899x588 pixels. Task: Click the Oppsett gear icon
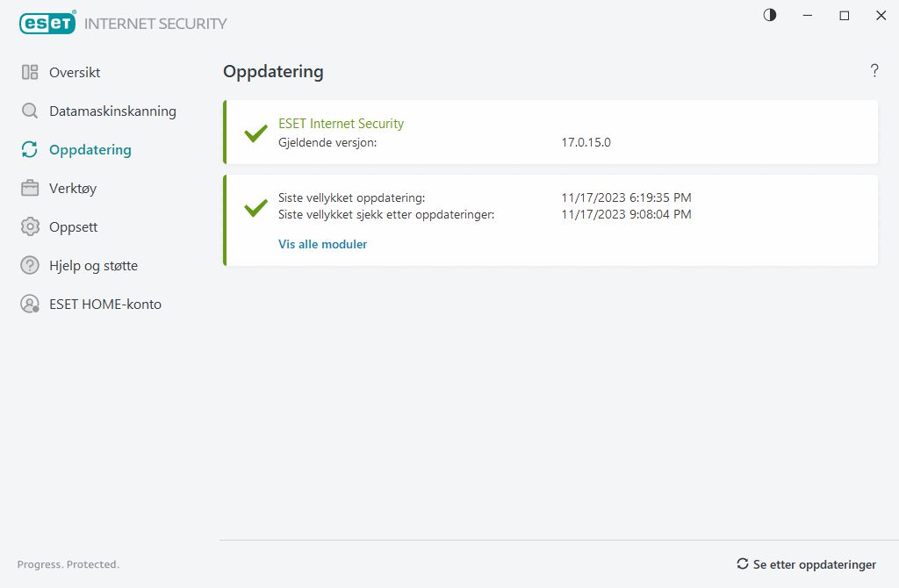(30, 227)
